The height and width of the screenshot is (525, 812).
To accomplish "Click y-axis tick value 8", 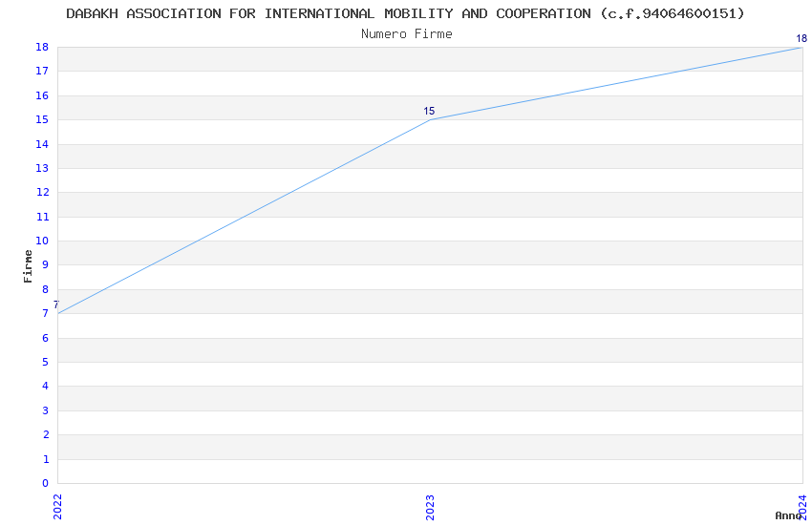I will tap(46, 289).
